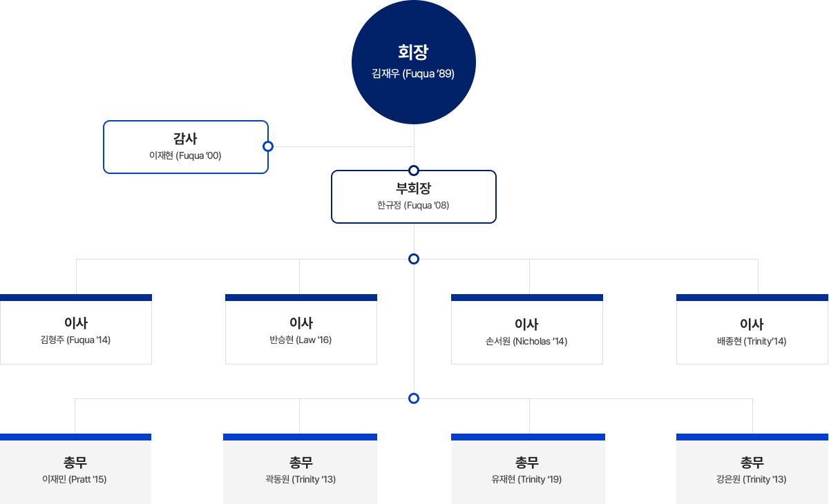Click the 회장 김재우 circle

point(413,63)
